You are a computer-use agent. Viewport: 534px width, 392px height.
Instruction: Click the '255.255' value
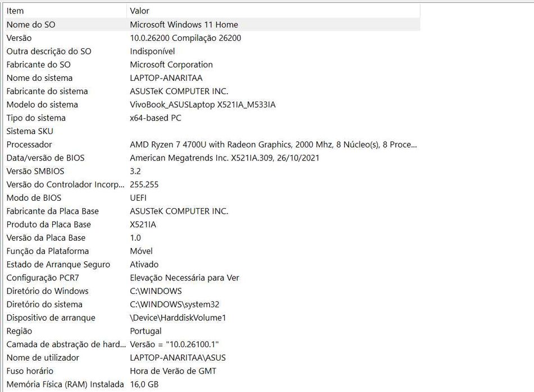tap(144, 185)
